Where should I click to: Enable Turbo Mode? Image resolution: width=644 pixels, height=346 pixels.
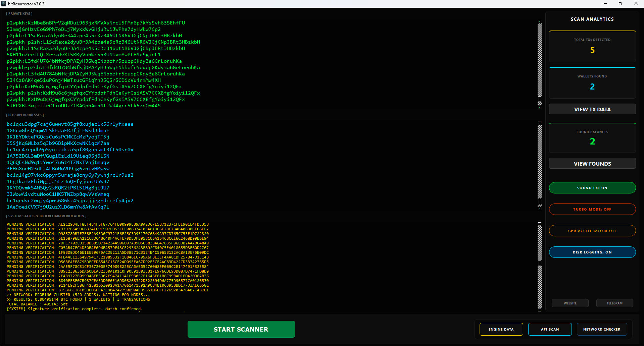click(592, 209)
